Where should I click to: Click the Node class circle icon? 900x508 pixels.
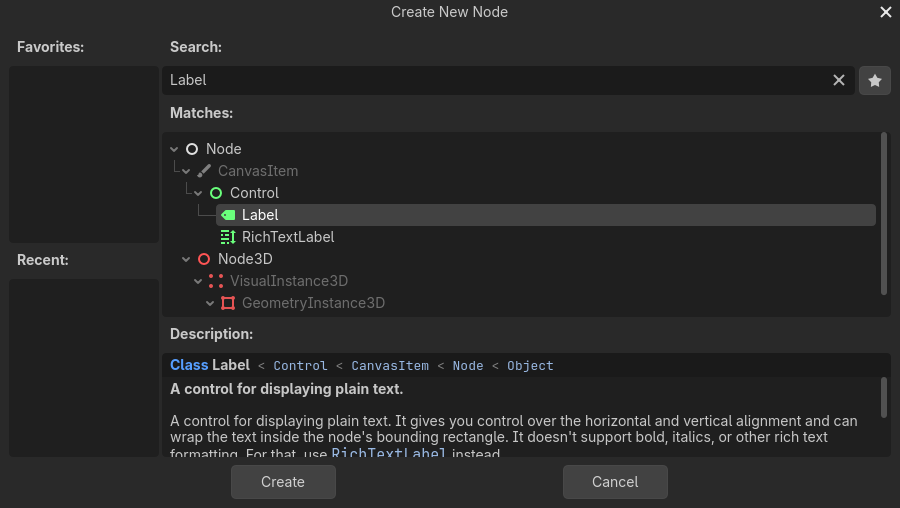click(192, 149)
